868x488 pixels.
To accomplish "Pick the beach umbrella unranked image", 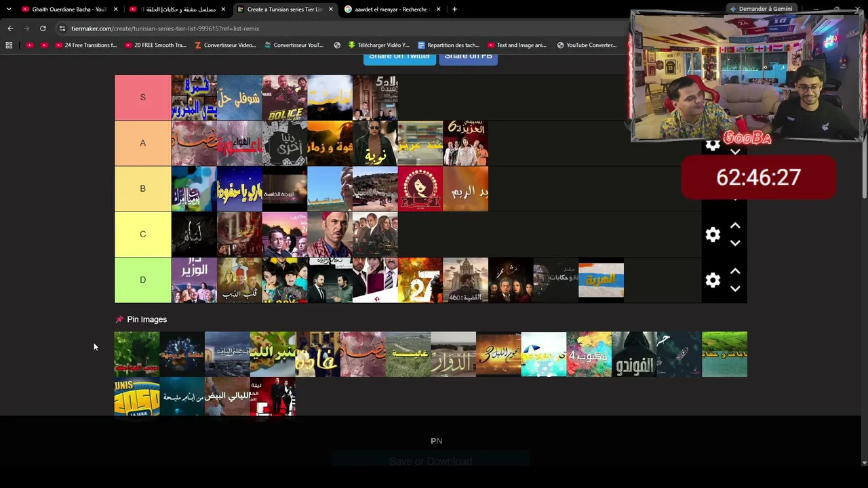I will point(544,354).
